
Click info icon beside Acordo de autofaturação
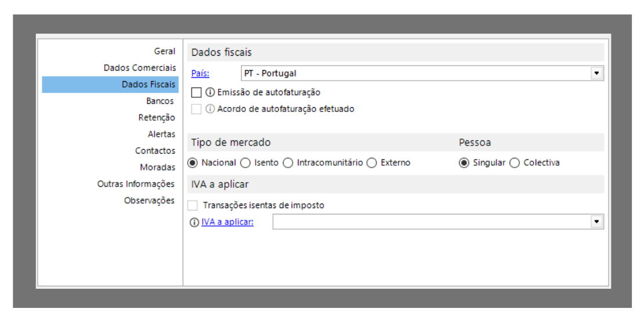pyautogui.click(x=210, y=109)
